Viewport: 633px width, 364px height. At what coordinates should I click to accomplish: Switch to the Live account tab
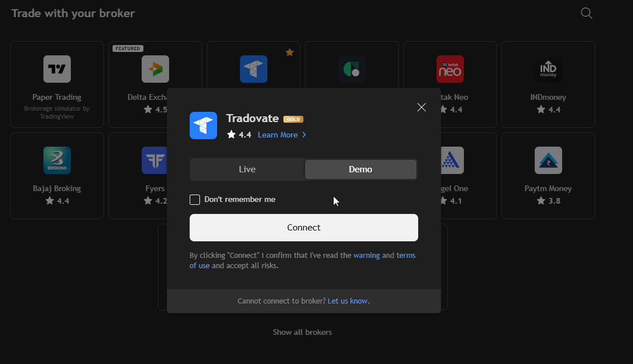(247, 169)
